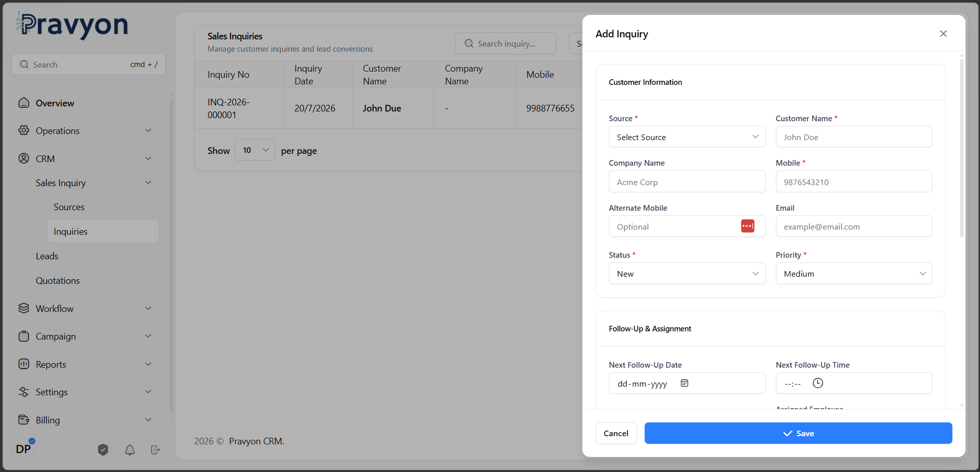Click the Workflow layers icon
980x472 pixels.
tap(24, 308)
